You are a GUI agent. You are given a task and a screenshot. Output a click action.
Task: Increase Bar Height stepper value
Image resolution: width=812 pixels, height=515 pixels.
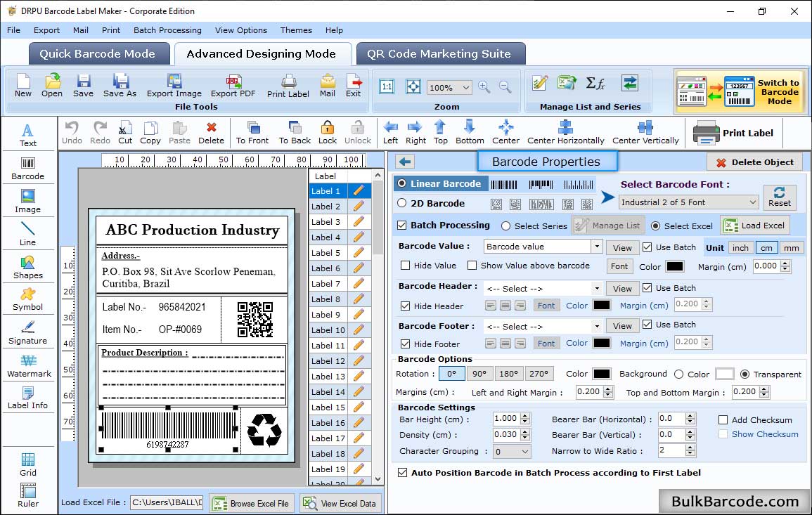tap(525, 416)
